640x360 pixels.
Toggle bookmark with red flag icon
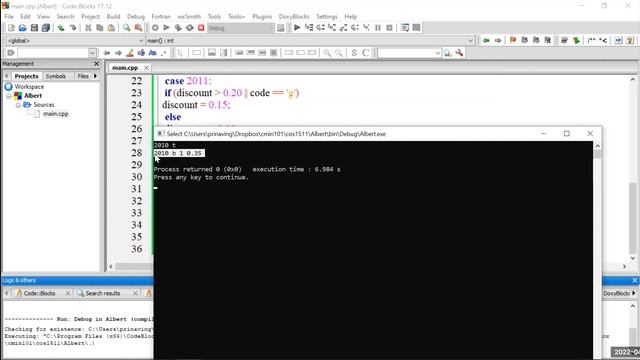point(513,40)
